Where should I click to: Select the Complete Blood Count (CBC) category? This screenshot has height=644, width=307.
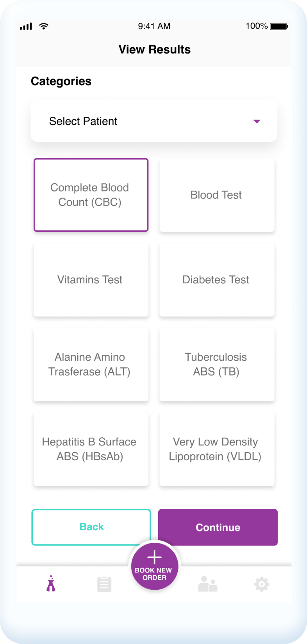[91, 195]
